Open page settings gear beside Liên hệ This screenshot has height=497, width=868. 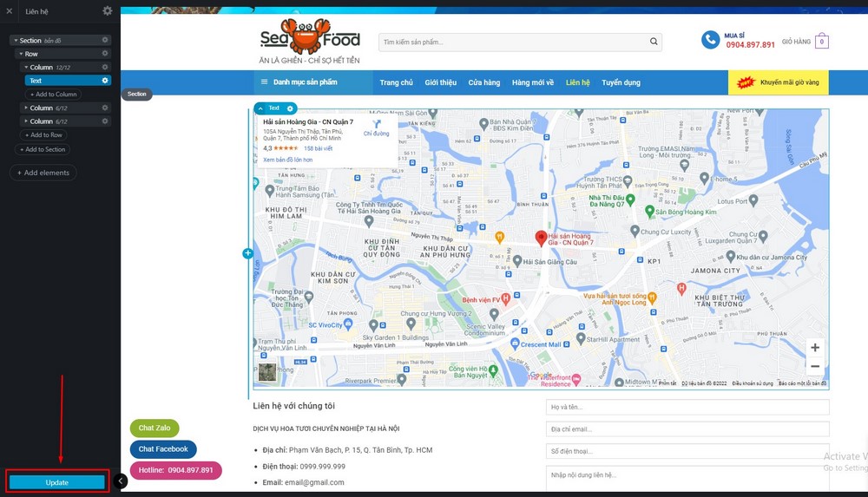point(108,10)
